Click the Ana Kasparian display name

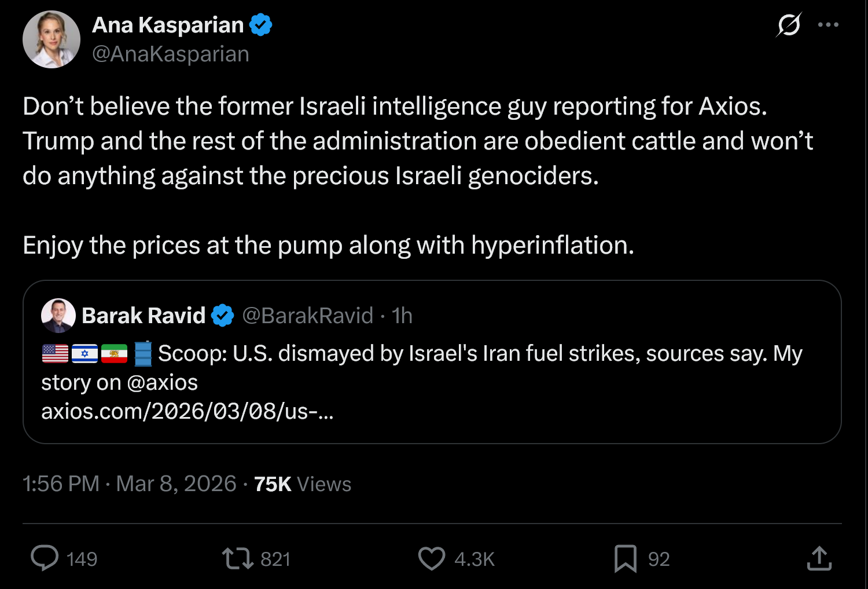(168, 25)
